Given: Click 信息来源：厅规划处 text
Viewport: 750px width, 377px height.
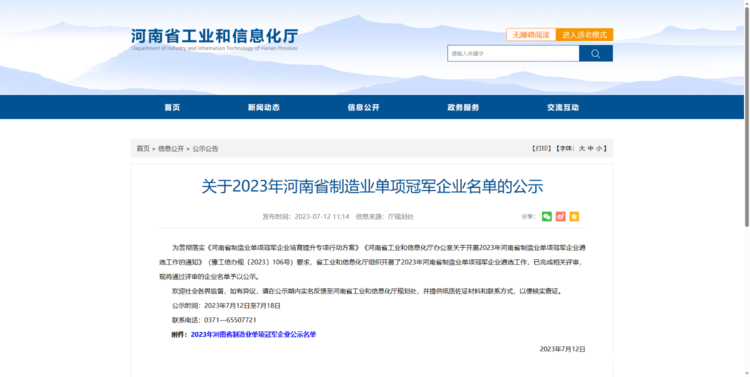Looking at the screenshot, I should click(x=385, y=217).
